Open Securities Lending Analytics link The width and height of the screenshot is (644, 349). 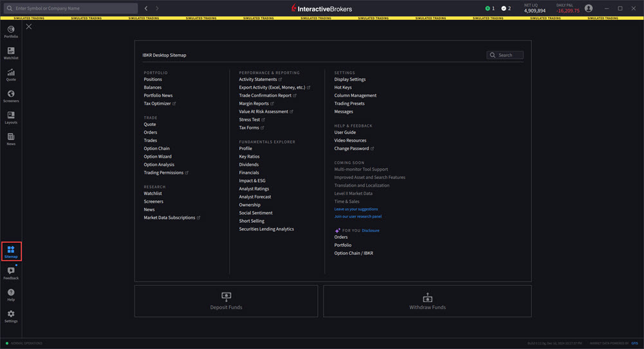pos(266,229)
